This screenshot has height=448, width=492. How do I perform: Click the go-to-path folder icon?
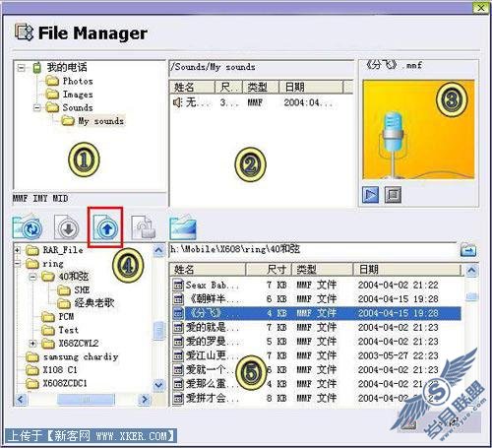coord(468,250)
